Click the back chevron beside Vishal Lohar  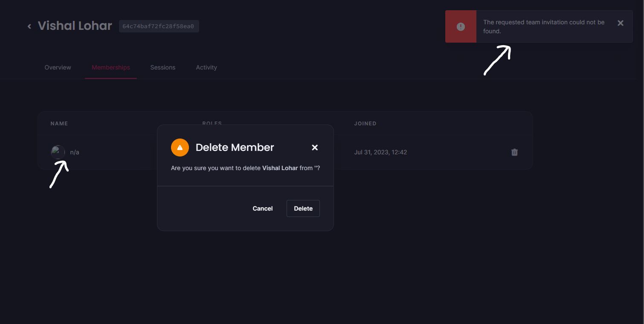[29, 26]
